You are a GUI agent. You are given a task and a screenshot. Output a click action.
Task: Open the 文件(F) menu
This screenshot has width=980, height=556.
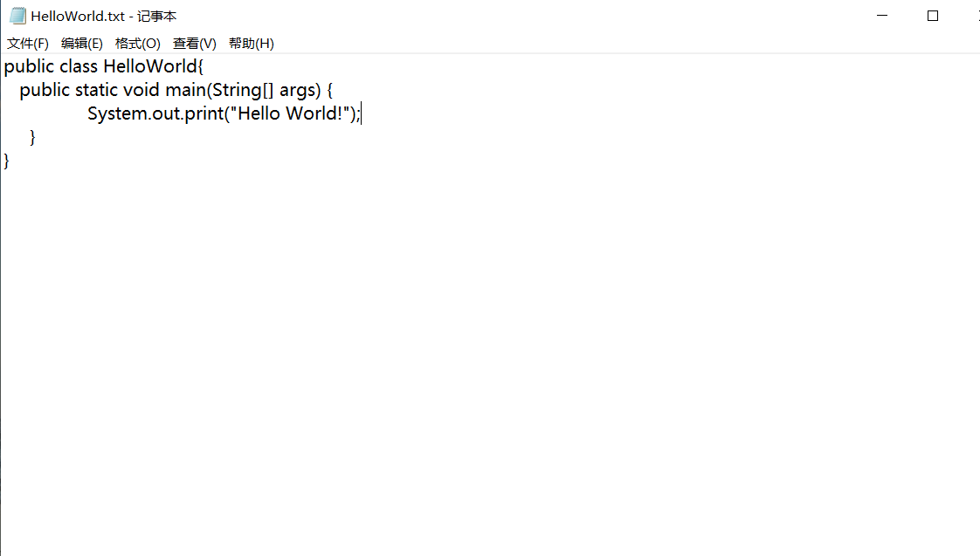point(27,43)
